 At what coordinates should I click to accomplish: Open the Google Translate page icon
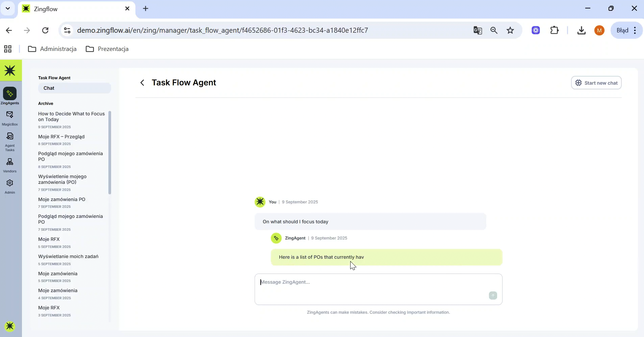coord(478,30)
